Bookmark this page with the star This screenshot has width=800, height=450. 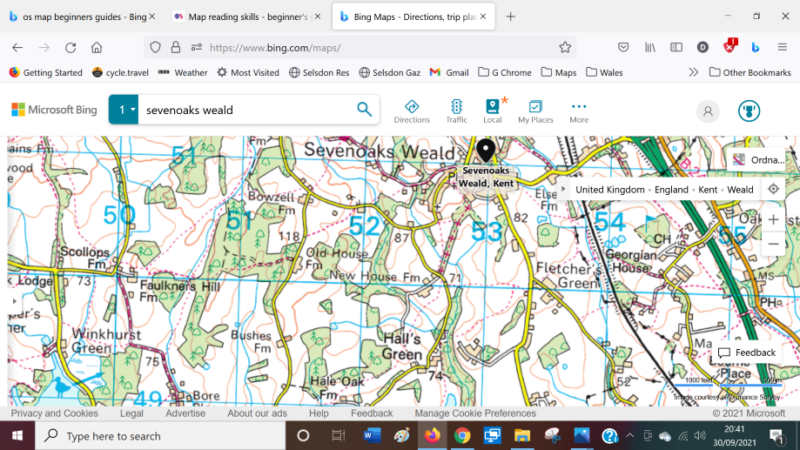[565, 47]
